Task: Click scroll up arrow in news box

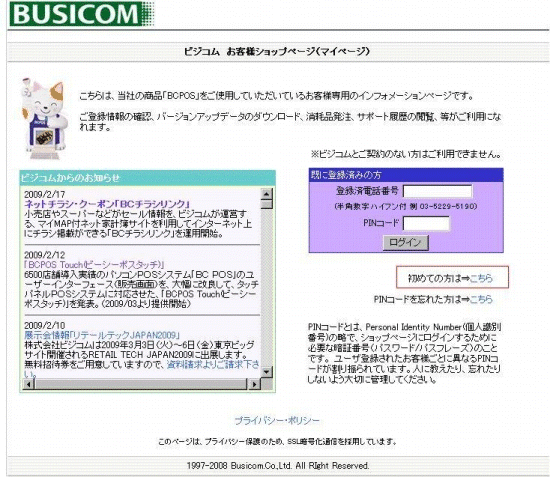Action: (267, 194)
